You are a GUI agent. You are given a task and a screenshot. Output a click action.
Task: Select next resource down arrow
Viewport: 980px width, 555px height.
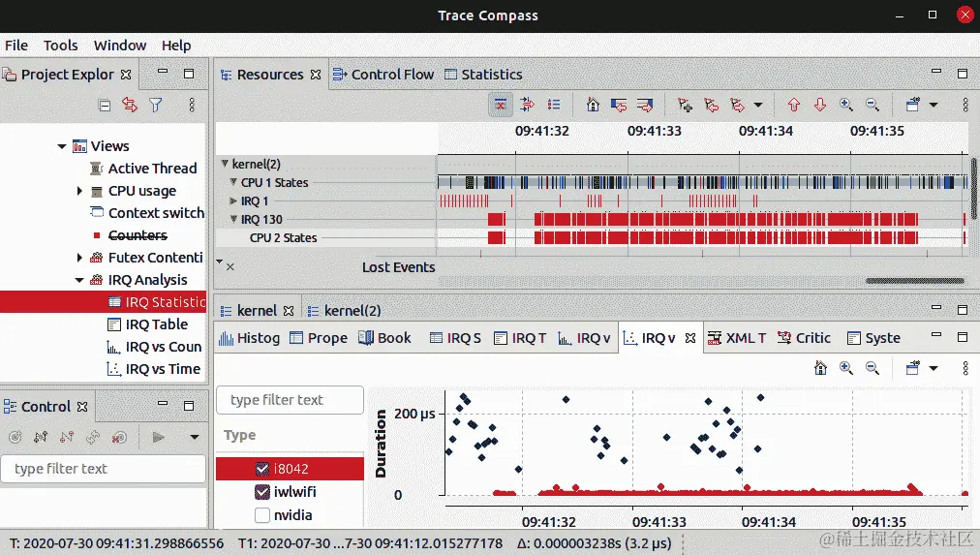pyautogui.click(x=820, y=105)
